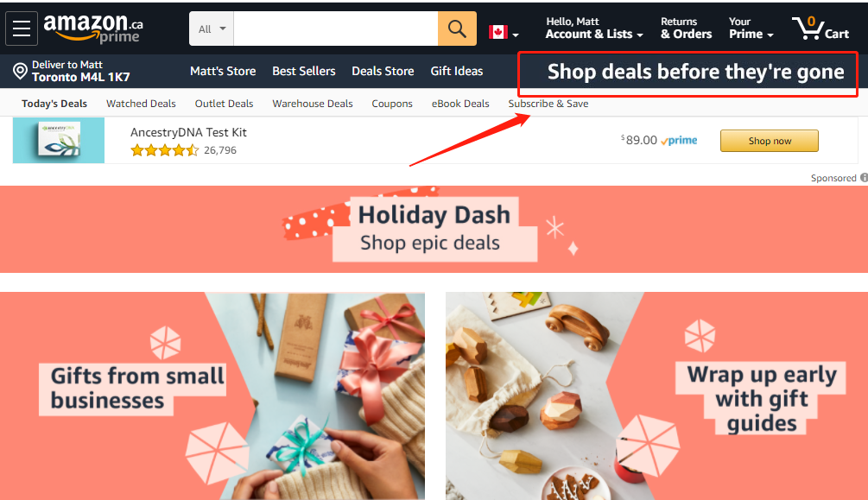This screenshot has height=500, width=868.
Task: Open the AncestryDNA Test Kit thumbnail
Action: click(x=59, y=141)
